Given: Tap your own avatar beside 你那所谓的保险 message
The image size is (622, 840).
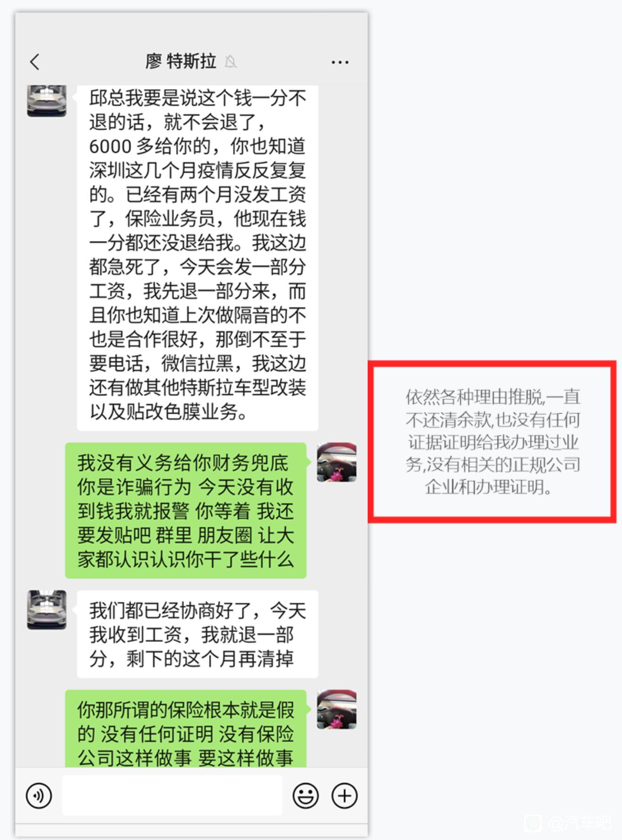Looking at the screenshot, I should [x=337, y=709].
